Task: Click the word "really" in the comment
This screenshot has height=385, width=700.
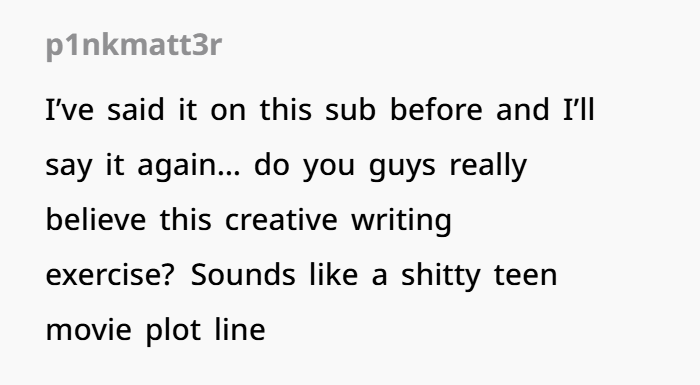Action: (x=488, y=166)
